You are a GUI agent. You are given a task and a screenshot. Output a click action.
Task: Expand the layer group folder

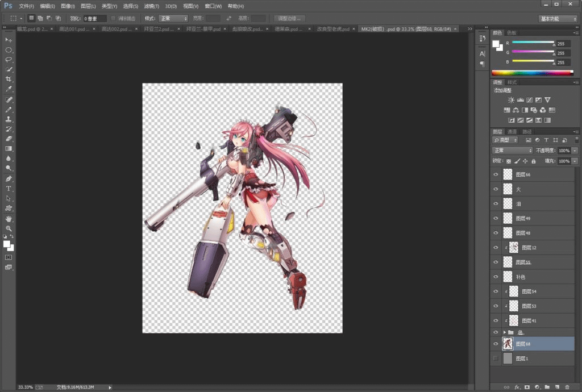coord(505,332)
